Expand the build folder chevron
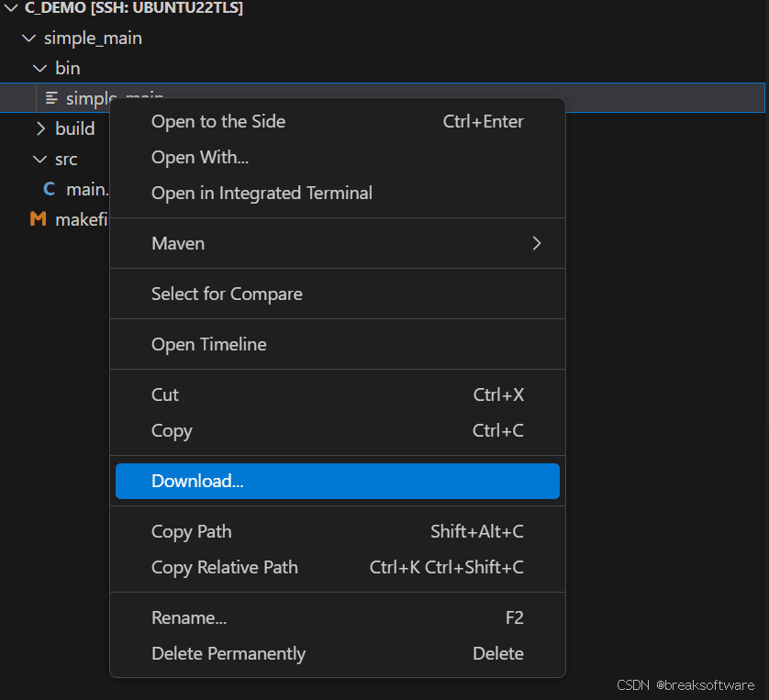The image size is (769, 700). point(40,129)
